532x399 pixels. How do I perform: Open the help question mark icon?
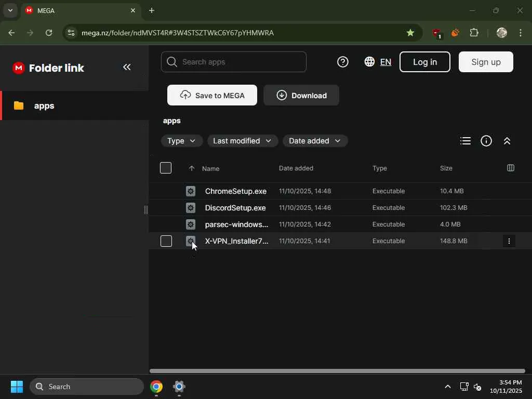tap(343, 62)
